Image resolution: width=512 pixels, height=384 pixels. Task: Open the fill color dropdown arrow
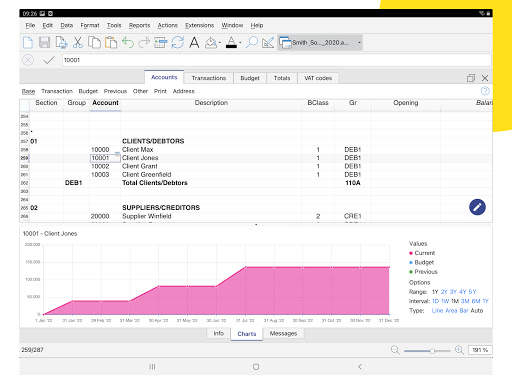click(220, 43)
